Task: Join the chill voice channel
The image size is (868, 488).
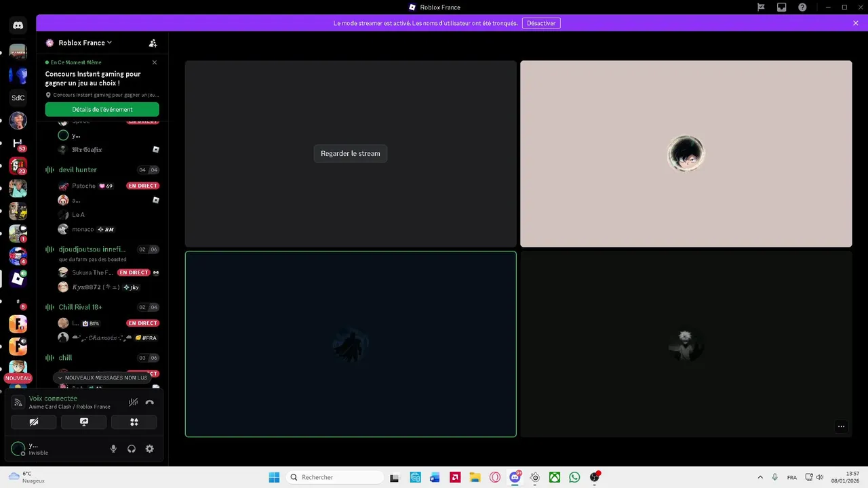Action: pyautogui.click(x=102, y=358)
